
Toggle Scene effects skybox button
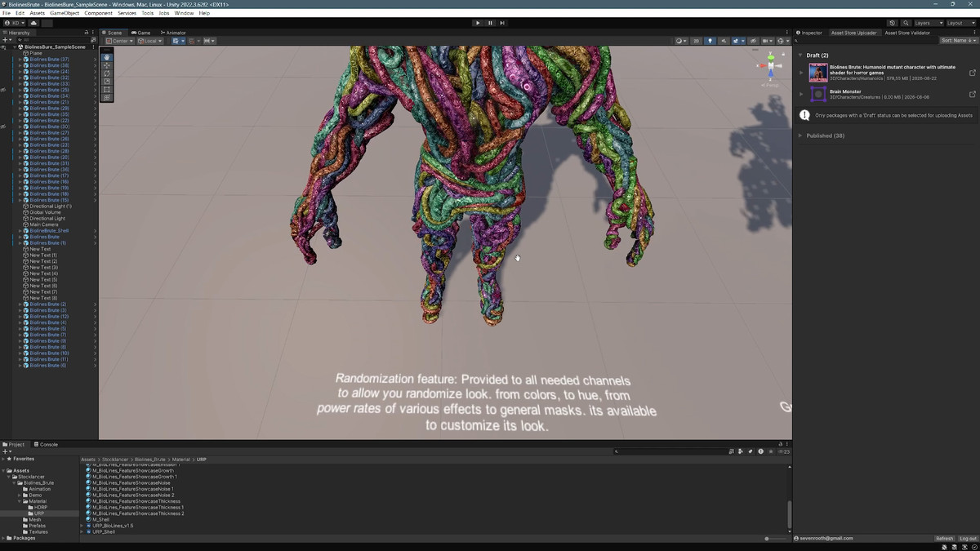point(735,41)
